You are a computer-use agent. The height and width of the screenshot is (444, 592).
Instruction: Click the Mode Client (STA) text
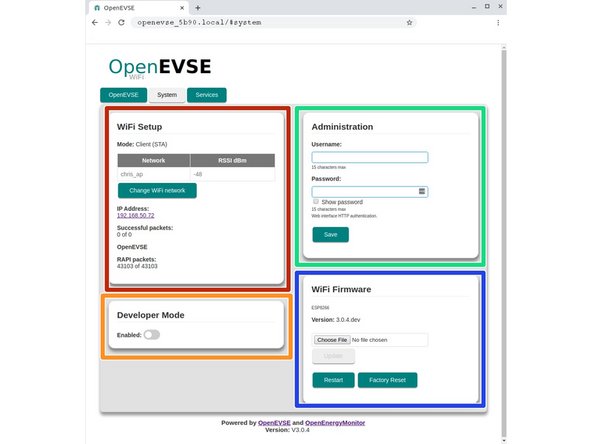pyautogui.click(x=142, y=144)
